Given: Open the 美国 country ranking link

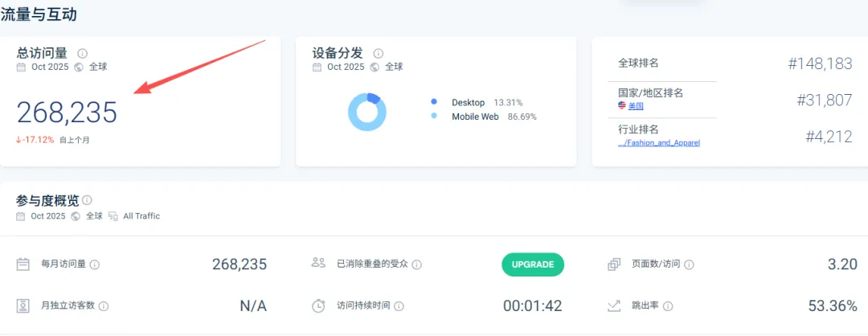Looking at the screenshot, I should [x=635, y=105].
